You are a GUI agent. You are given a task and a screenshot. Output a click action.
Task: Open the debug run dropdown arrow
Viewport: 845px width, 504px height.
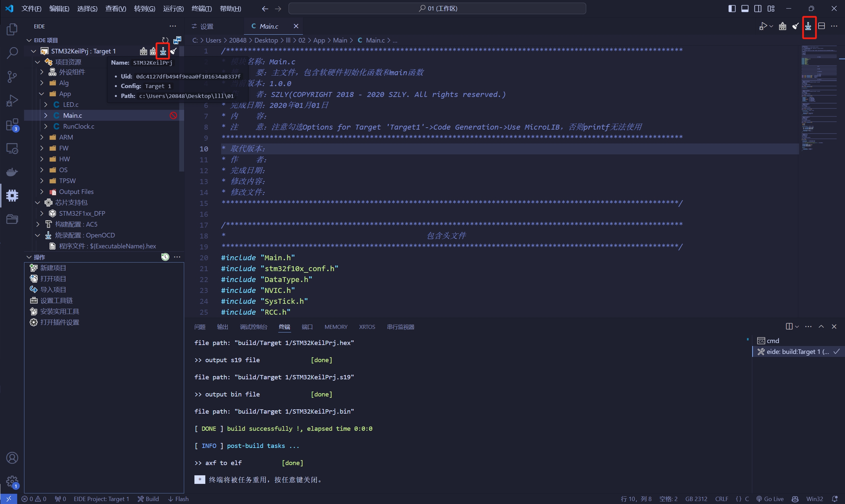771,26
